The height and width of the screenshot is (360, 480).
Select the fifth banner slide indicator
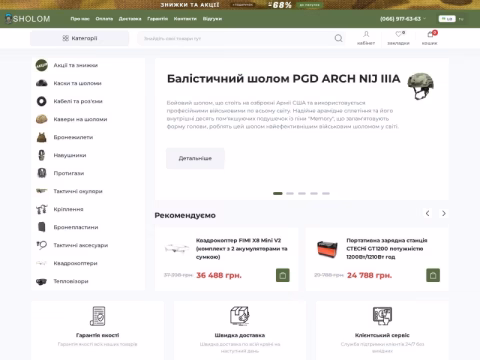pyautogui.click(x=326, y=193)
